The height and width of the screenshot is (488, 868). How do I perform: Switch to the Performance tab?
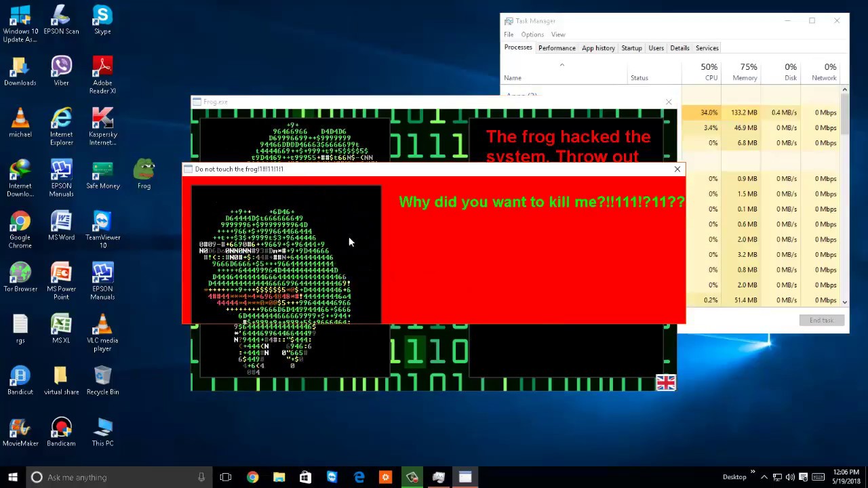pyautogui.click(x=557, y=48)
